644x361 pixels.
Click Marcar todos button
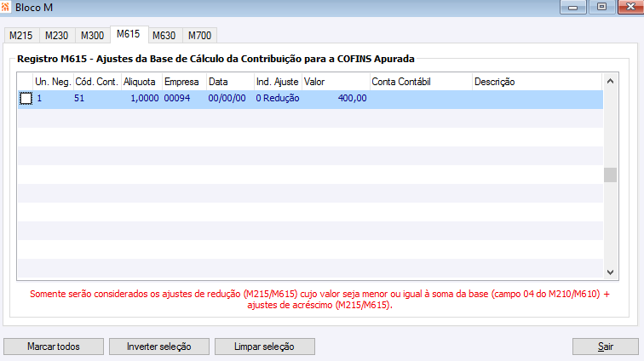click(x=54, y=347)
